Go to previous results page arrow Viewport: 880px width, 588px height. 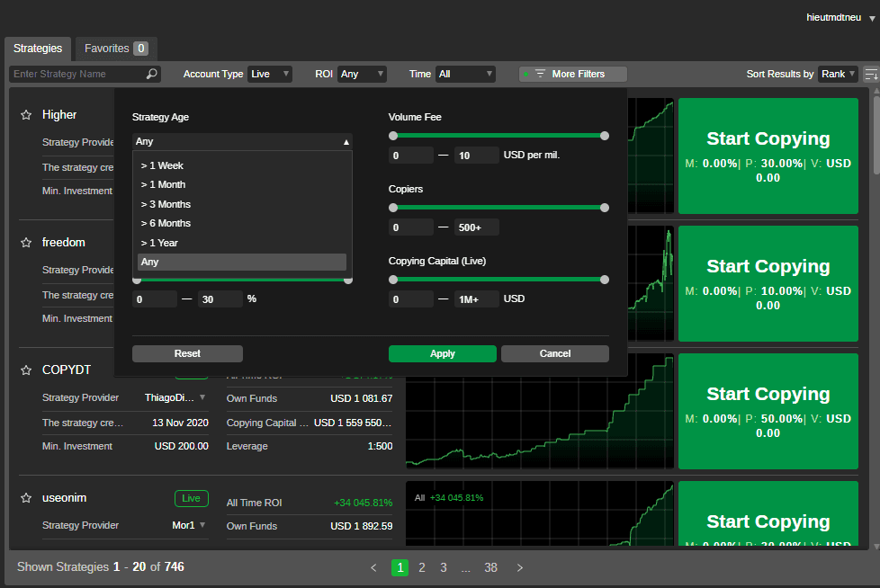(x=373, y=568)
